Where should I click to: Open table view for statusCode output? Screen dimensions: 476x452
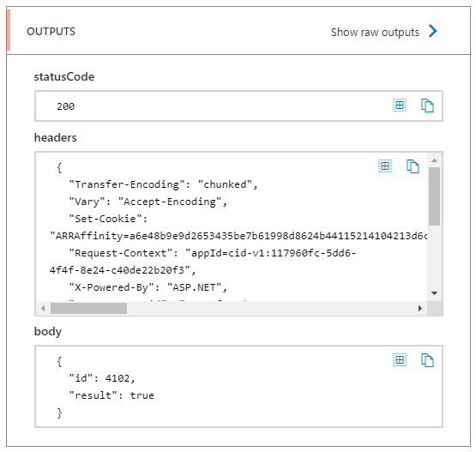400,105
